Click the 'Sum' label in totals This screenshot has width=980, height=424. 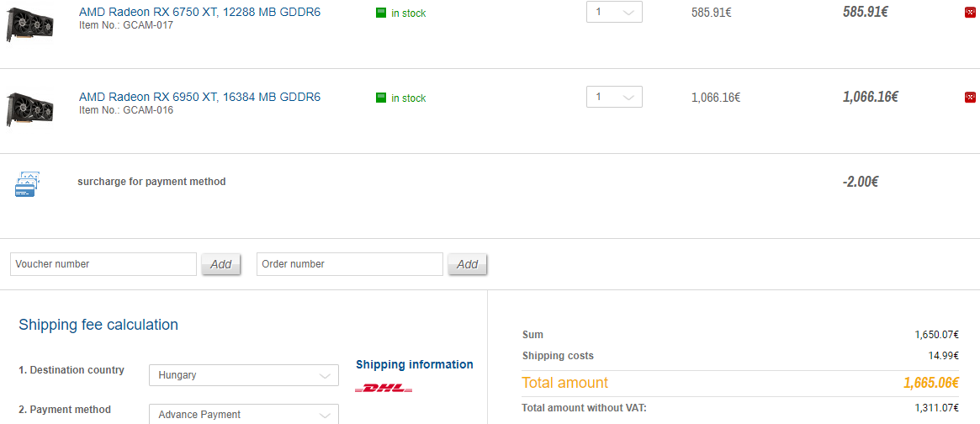532,335
